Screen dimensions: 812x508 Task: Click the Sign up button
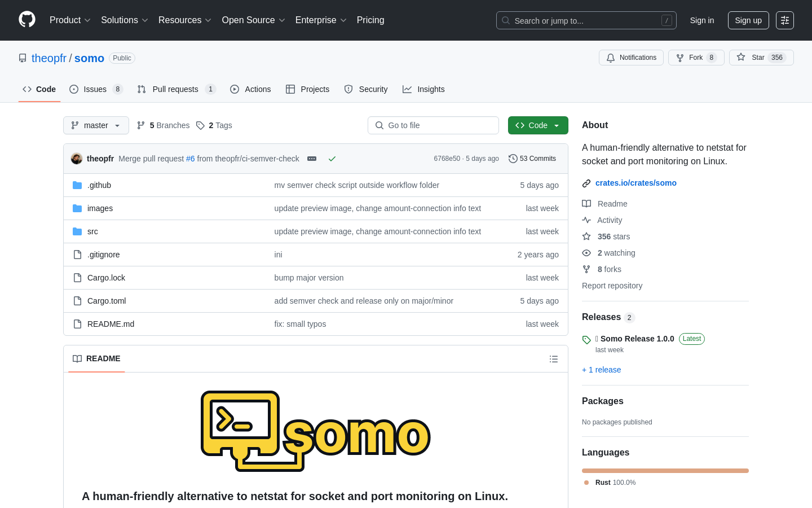pos(748,20)
